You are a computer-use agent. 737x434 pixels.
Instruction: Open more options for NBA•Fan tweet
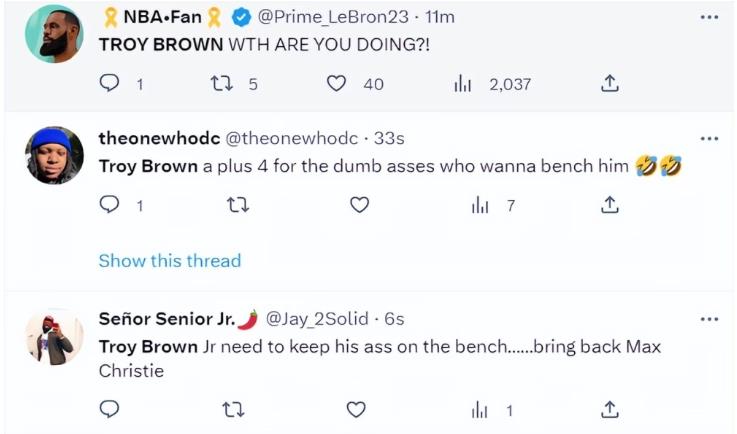(709, 17)
